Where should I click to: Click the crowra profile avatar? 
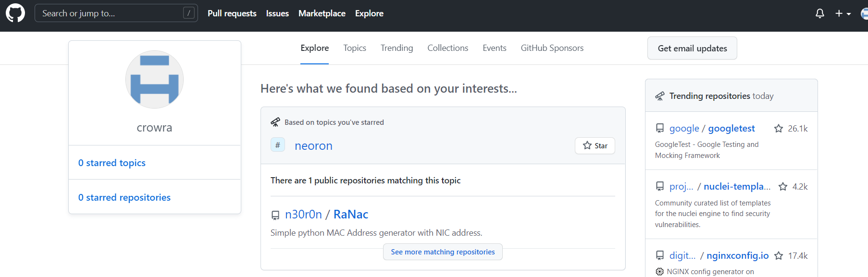pos(154,80)
